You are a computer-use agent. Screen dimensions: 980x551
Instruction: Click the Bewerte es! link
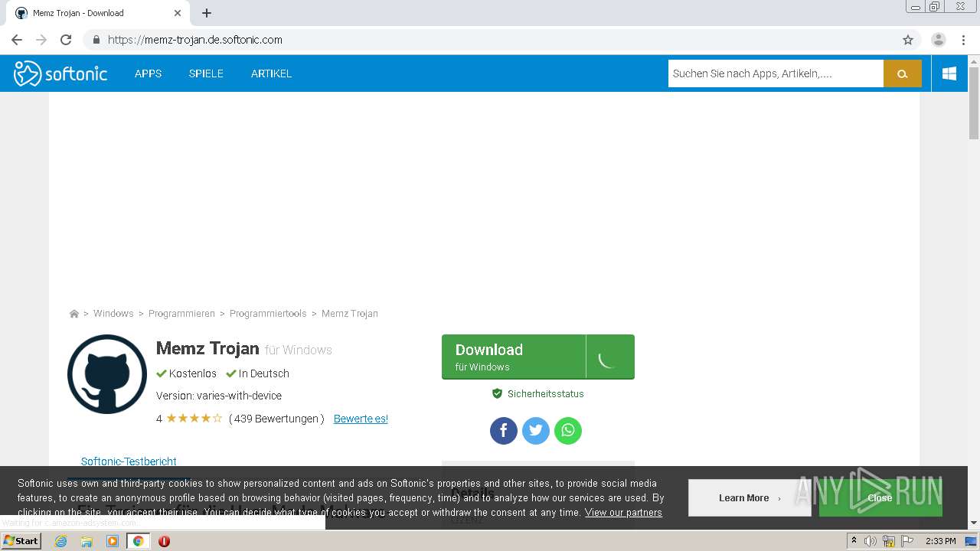(361, 419)
